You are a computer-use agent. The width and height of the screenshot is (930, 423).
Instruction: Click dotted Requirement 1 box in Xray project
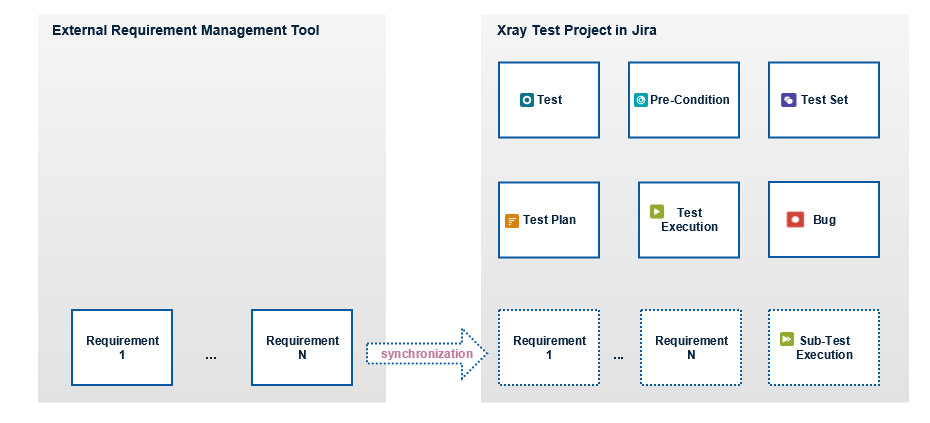click(549, 348)
